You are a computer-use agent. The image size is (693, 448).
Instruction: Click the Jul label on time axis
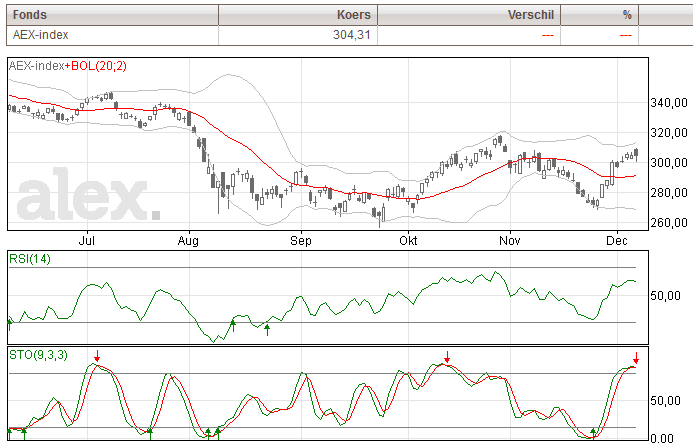87,241
